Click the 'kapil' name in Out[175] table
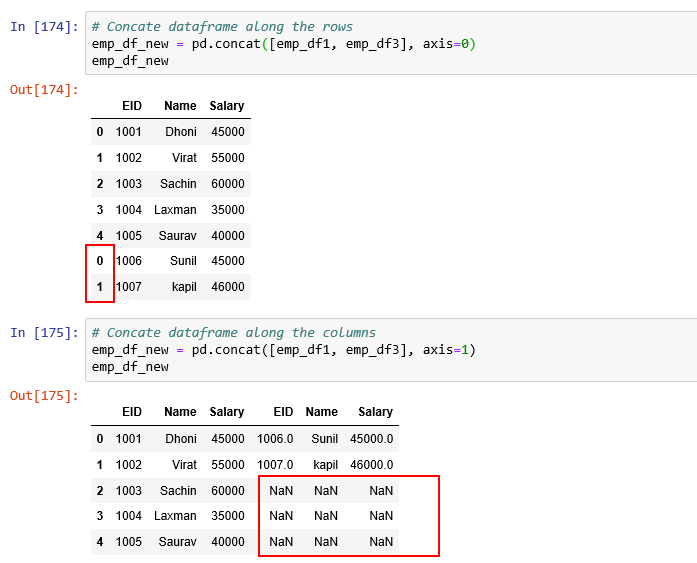The width and height of the screenshot is (697, 563). (323, 464)
